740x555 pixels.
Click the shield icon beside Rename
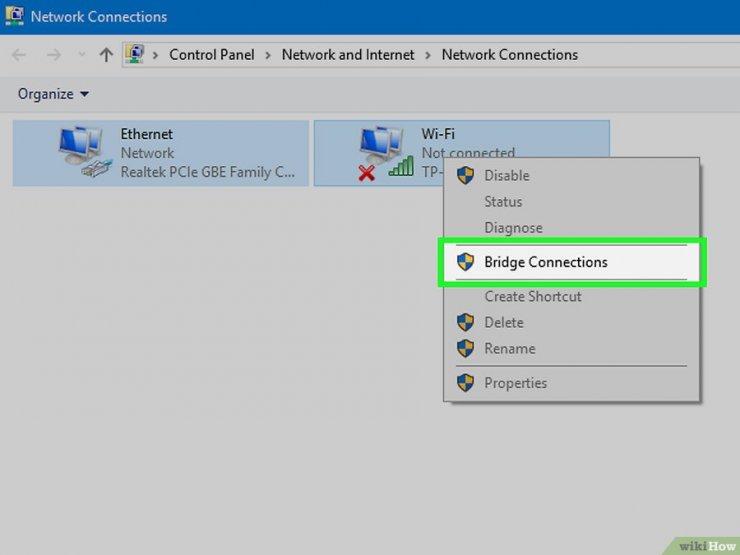click(x=465, y=349)
